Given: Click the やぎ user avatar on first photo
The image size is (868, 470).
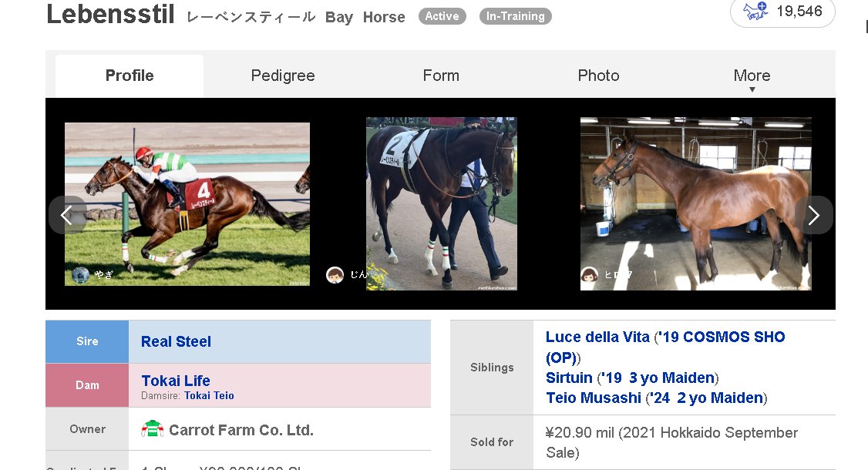Looking at the screenshot, I should tap(81, 274).
